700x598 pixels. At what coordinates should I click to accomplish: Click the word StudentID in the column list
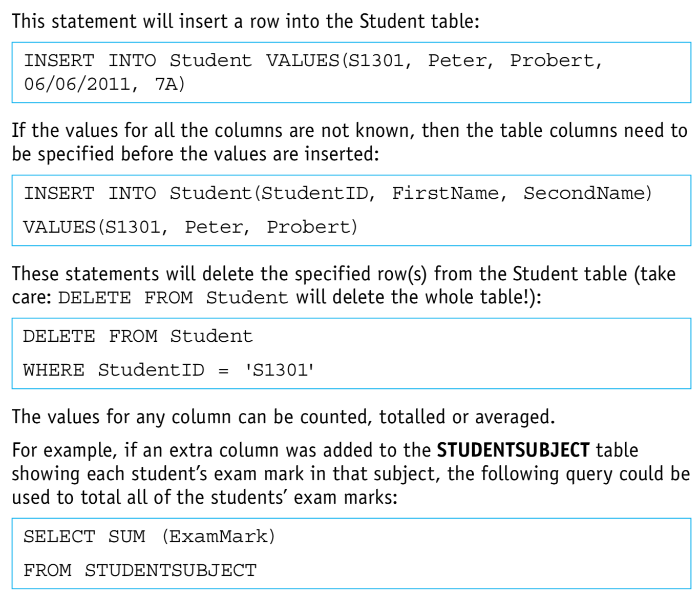314,193
